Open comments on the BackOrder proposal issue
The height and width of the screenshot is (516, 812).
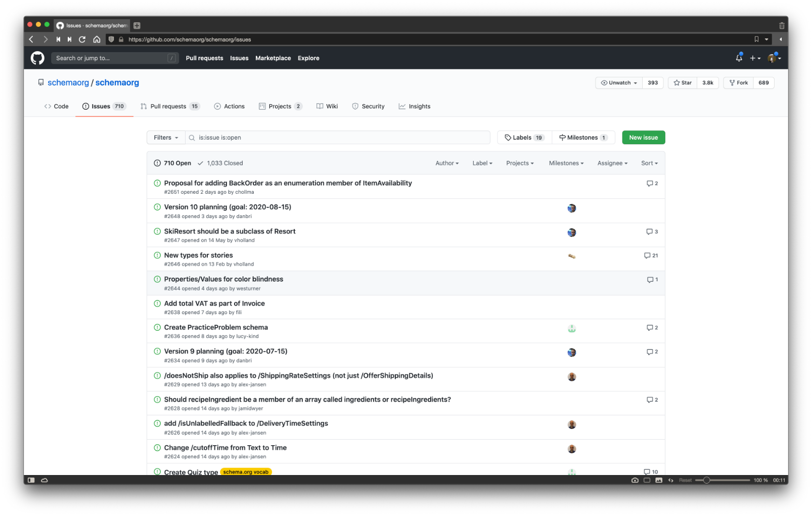tap(652, 183)
